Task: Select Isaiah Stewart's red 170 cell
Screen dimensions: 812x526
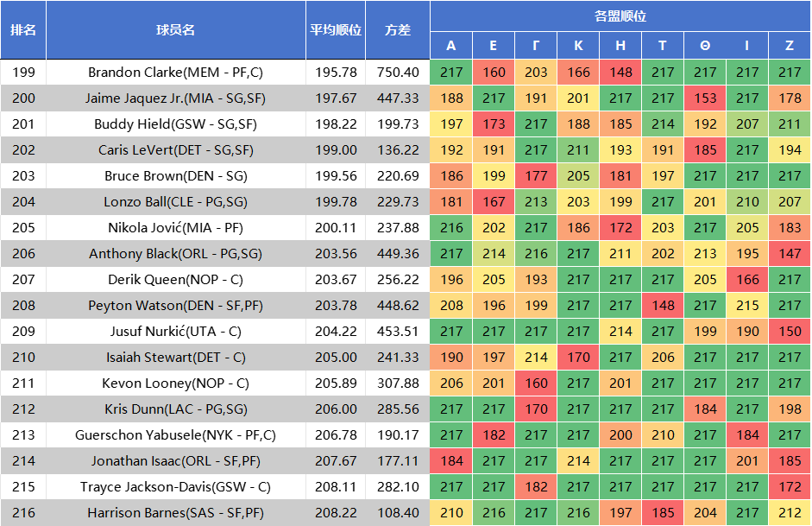Action: pos(578,358)
